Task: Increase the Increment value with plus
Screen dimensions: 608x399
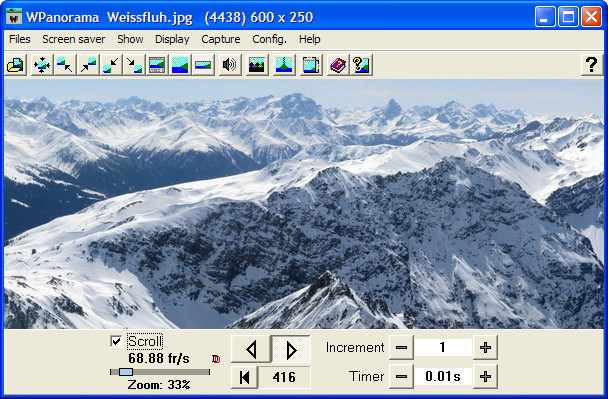Action: coord(485,347)
